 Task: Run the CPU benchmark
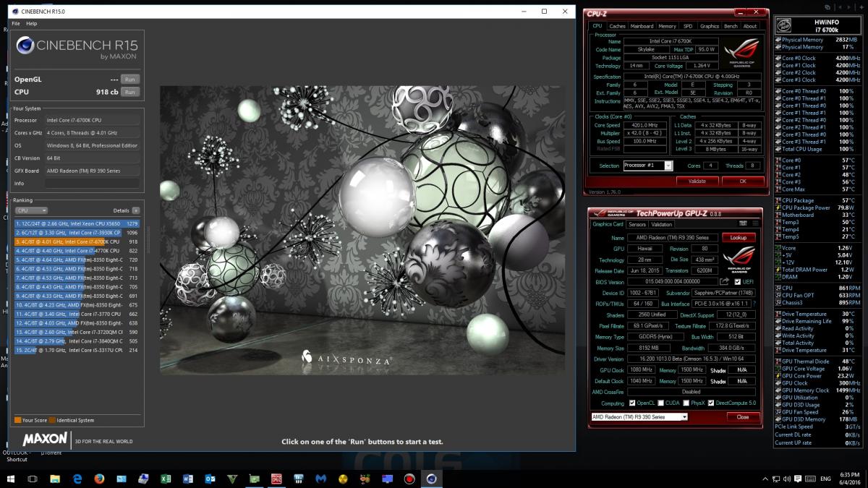click(x=129, y=92)
